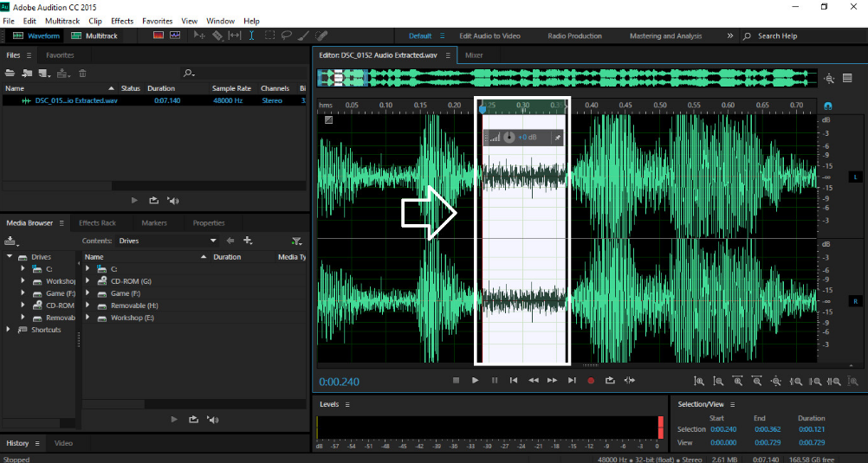Viewport: 868px width, 463px height.
Task: Click the Zoom In Amplitude icon
Action: [699, 381]
